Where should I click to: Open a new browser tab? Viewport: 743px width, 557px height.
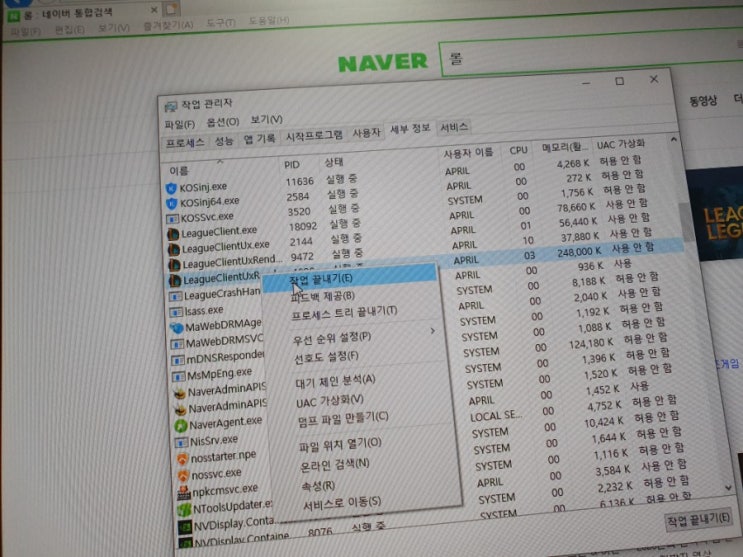point(171,9)
